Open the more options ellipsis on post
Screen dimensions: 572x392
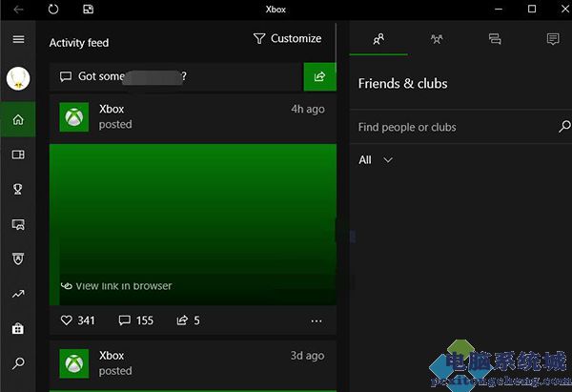click(317, 321)
